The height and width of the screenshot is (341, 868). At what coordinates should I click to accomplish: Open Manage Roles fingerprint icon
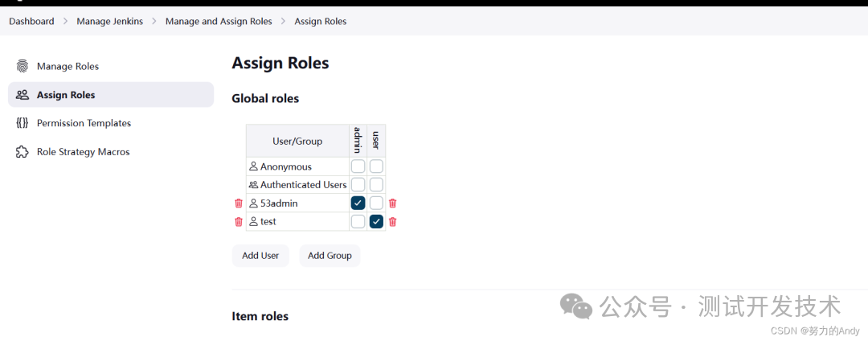(23, 67)
